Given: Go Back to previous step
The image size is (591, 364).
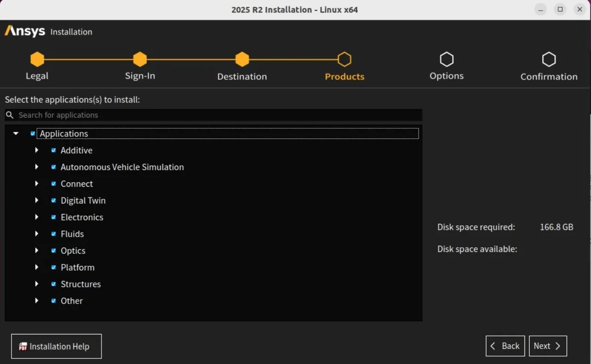Looking at the screenshot, I should (505, 346).
